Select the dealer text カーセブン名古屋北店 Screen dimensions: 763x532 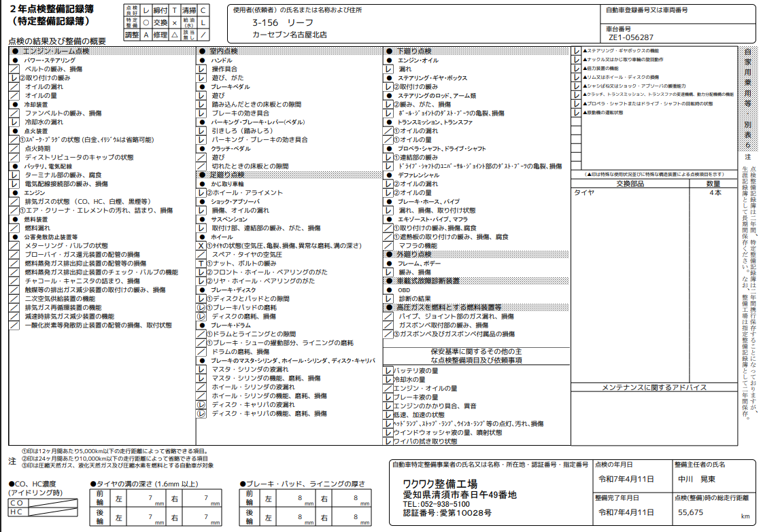290,35
